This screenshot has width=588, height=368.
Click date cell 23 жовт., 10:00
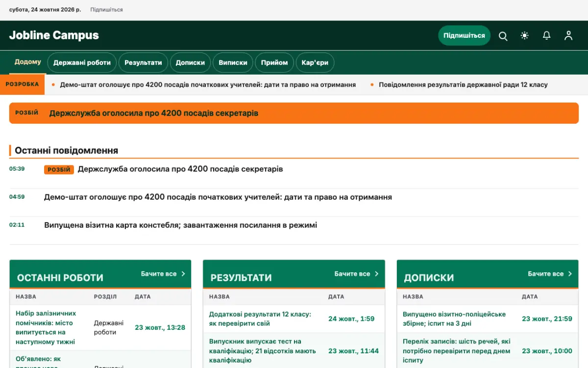point(547,351)
